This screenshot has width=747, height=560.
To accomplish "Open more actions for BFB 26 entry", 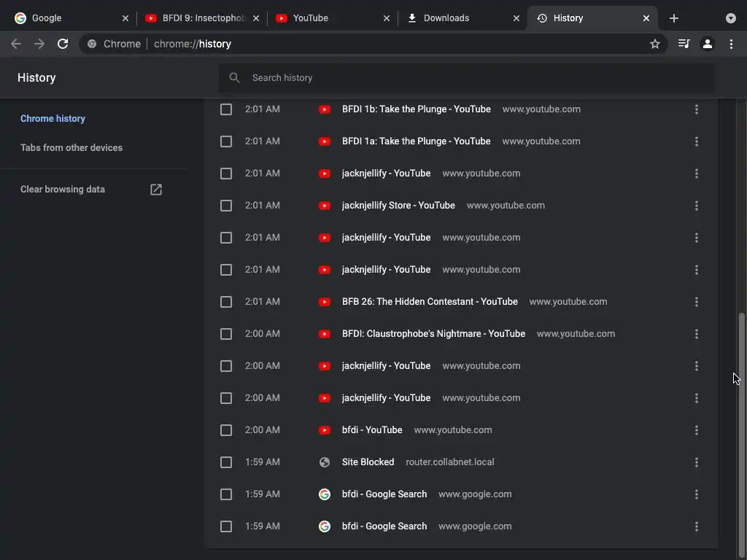I will [697, 302].
